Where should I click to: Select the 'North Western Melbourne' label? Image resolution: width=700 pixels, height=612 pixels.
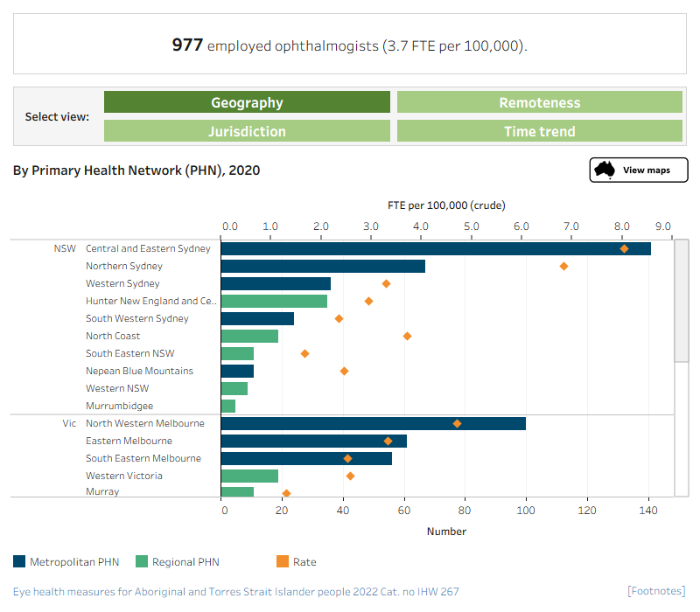pos(145,423)
